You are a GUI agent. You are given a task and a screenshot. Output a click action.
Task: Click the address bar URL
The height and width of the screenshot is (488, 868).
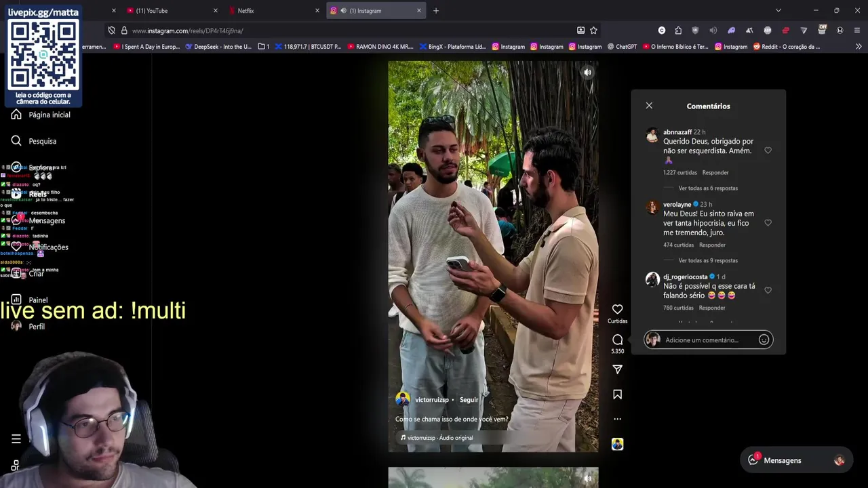188,30
